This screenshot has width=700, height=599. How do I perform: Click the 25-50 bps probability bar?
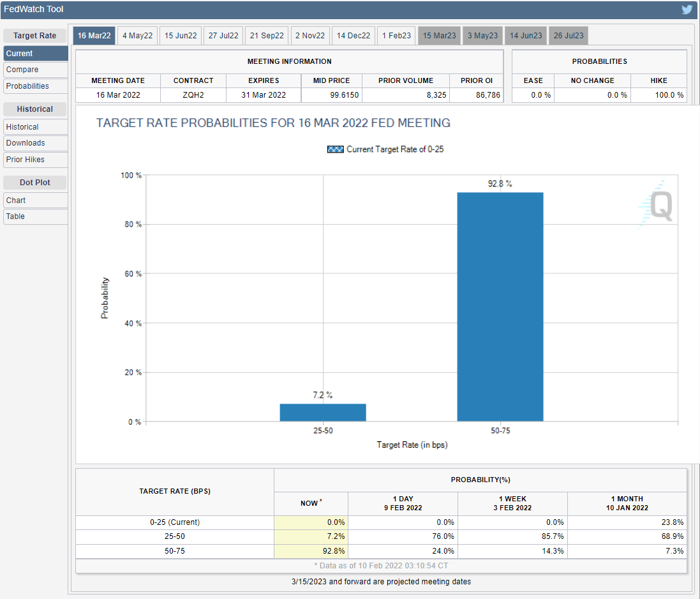coord(323,413)
